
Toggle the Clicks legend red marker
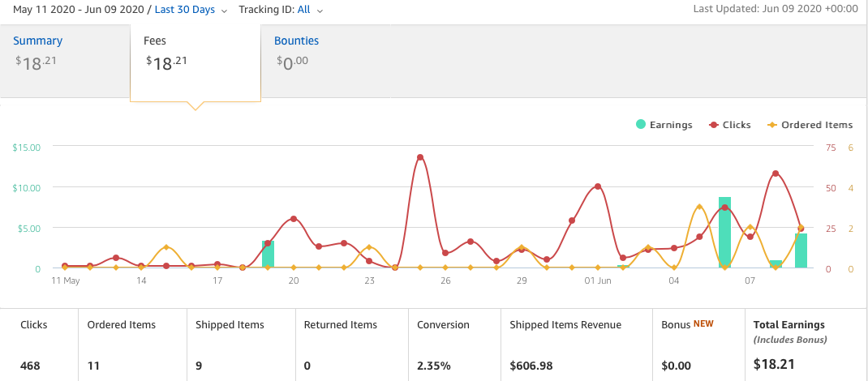point(714,124)
